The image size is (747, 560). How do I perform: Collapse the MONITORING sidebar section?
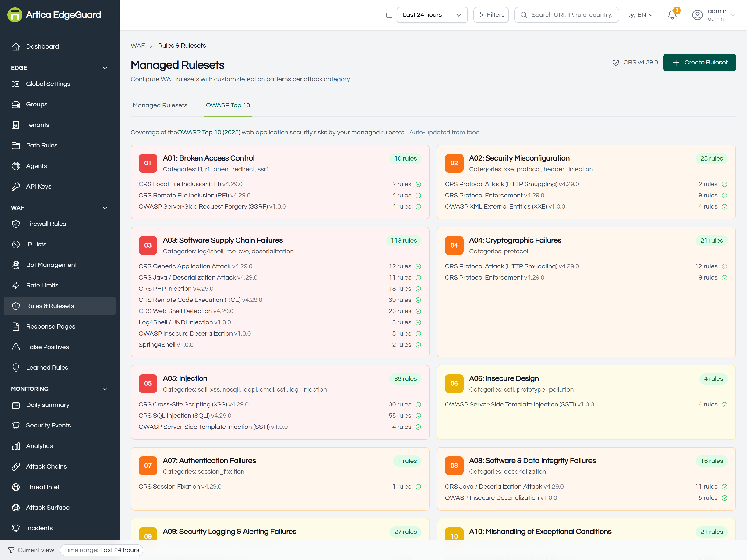point(105,389)
